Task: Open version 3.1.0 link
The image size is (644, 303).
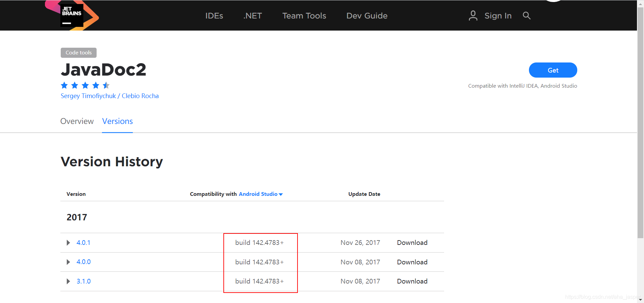Action: (84, 282)
